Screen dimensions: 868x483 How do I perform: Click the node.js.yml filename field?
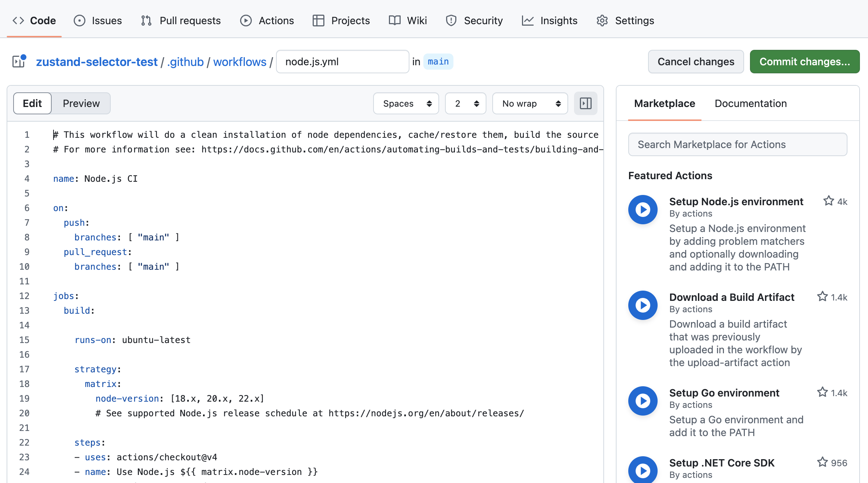pyautogui.click(x=342, y=62)
